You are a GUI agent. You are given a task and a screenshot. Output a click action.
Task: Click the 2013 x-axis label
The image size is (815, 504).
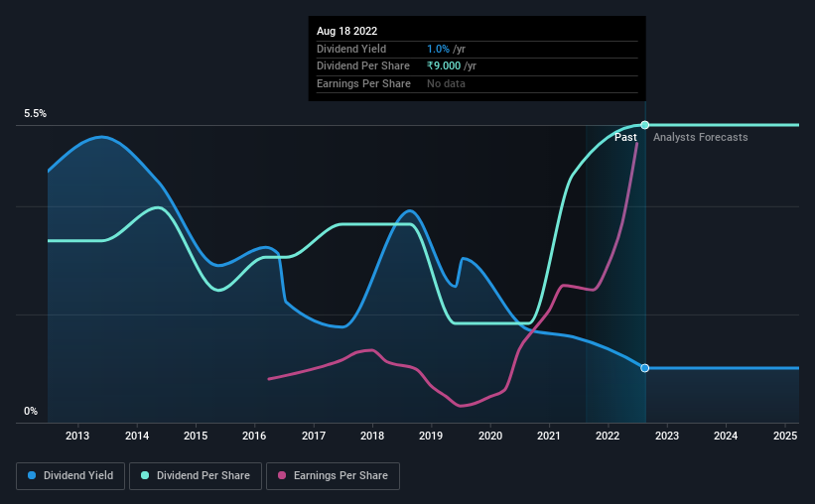(x=77, y=436)
